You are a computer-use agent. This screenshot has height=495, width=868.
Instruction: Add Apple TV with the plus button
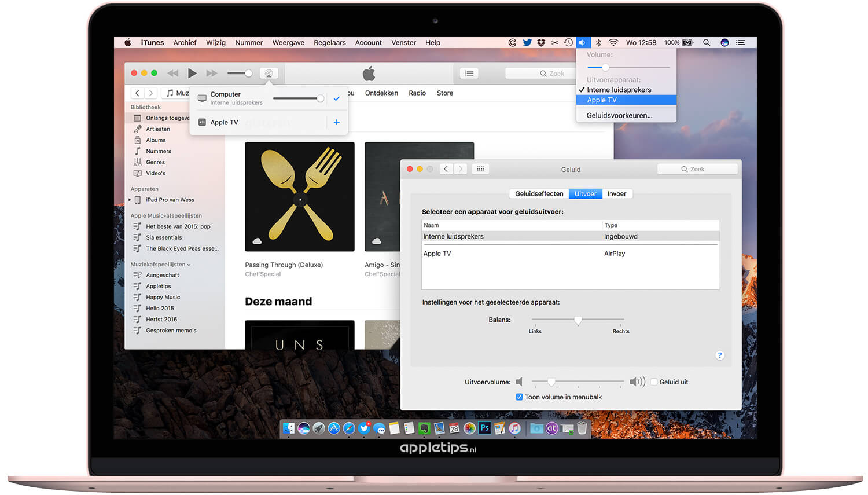click(x=336, y=122)
